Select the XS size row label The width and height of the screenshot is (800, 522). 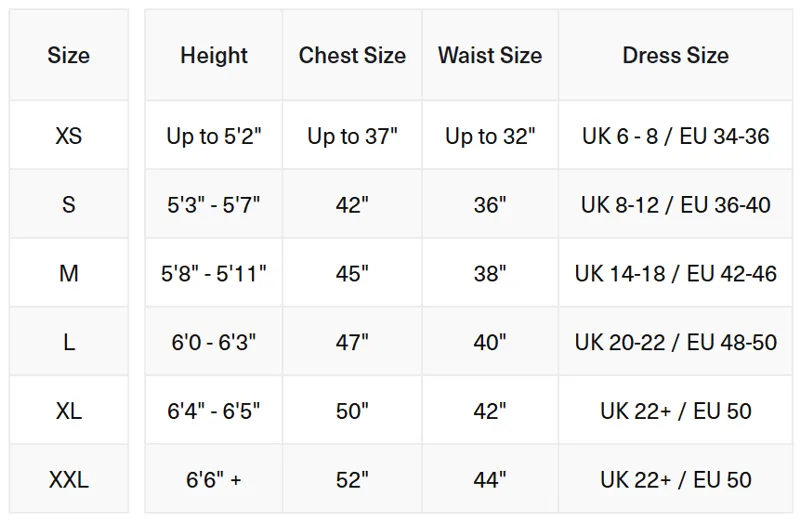click(x=68, y=136)
